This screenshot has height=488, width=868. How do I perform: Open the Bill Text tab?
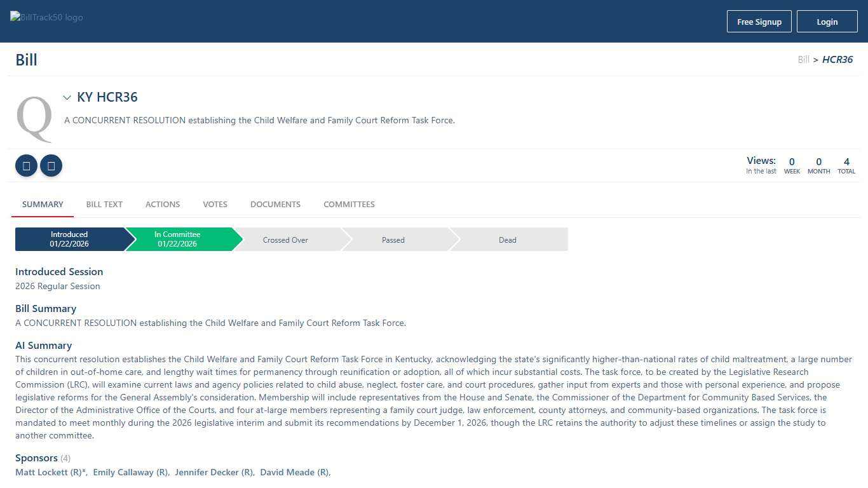(104, 204)
